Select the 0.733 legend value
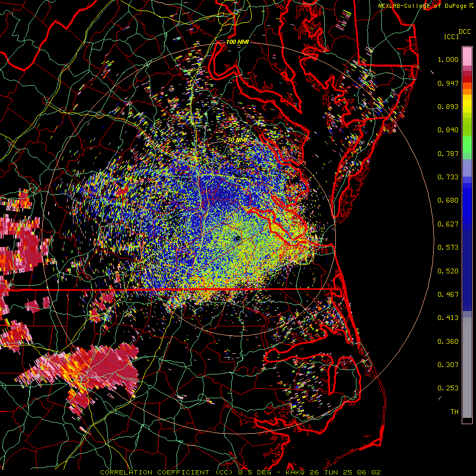 coord(448,177)
